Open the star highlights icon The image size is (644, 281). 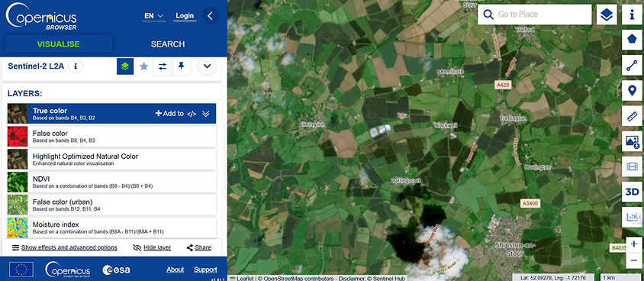pos(143,66)
